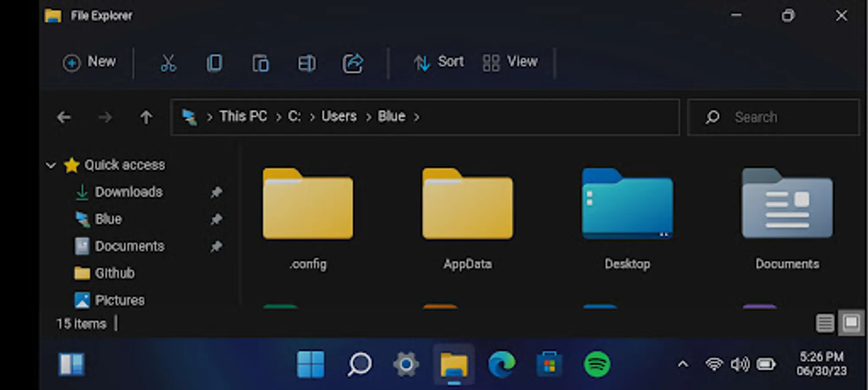The width and height of the screenshot is (868, 390).
Task: Navigate up one folder level
Action: click(x=146, y=117)
